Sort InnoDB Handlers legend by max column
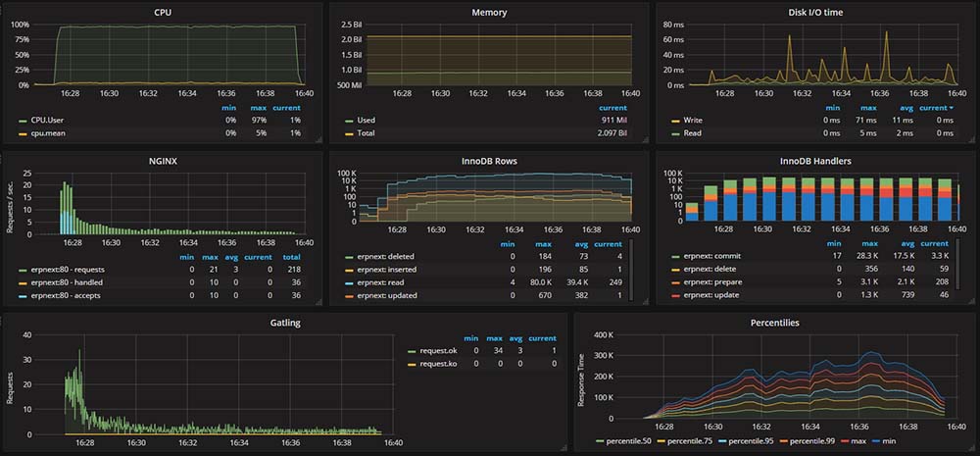This screenshot has width=980, height=456. [x=870, y=243]
